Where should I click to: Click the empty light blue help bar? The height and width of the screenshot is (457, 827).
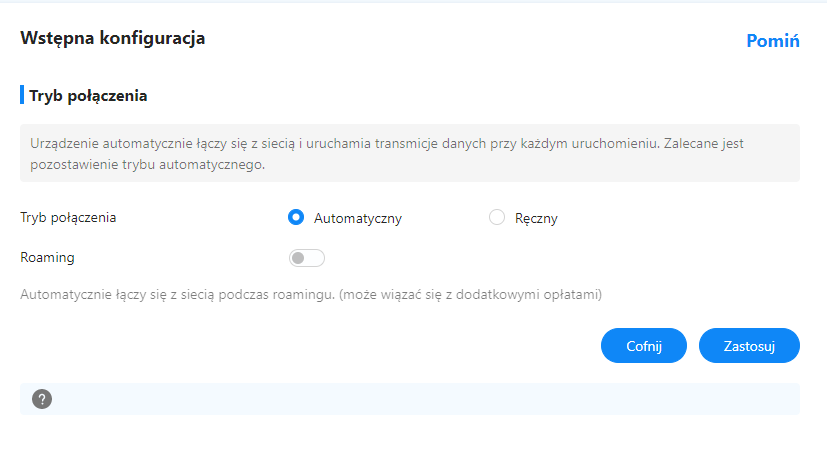(x=410, y=399)
